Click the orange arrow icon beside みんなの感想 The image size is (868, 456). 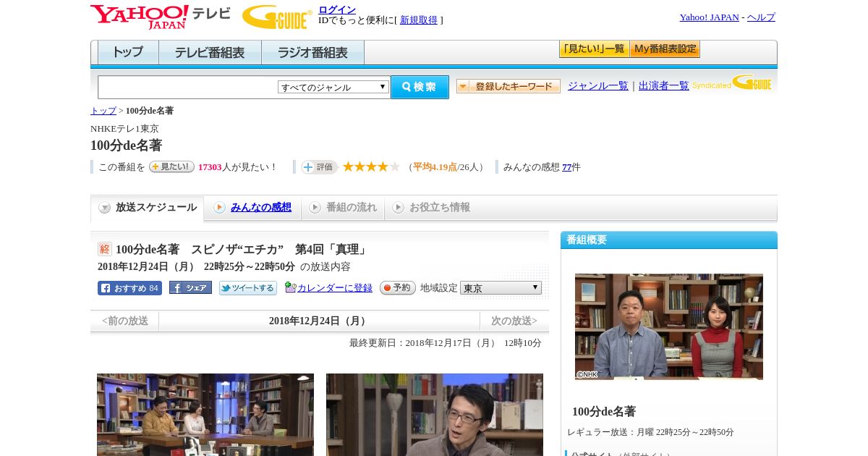[x=220, y=207]
